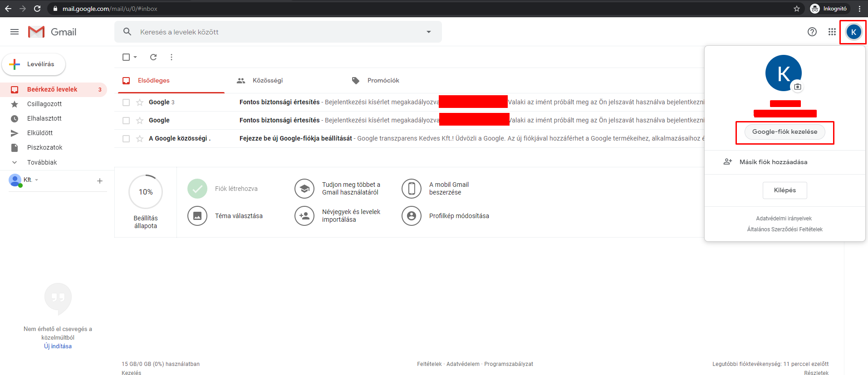Click the Fiók létrehozva green checkmark icon
The height and width of the screenshot is (375, 868).
tap(197, 189)
